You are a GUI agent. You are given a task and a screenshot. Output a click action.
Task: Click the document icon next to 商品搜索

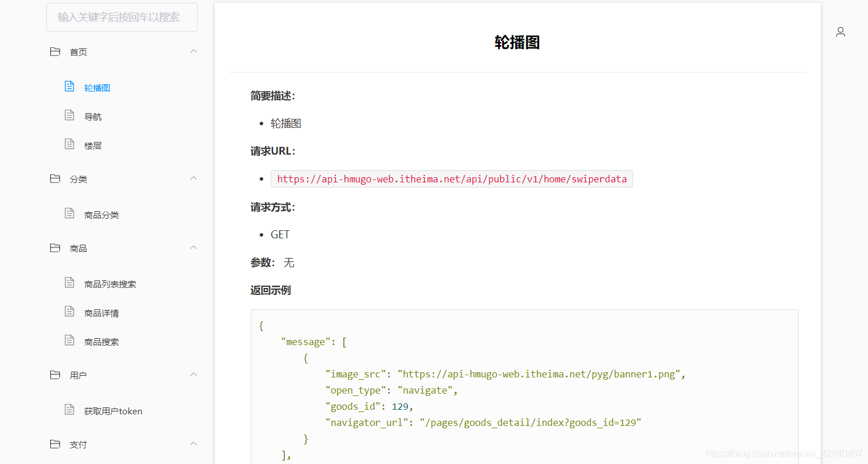(69, 340)
